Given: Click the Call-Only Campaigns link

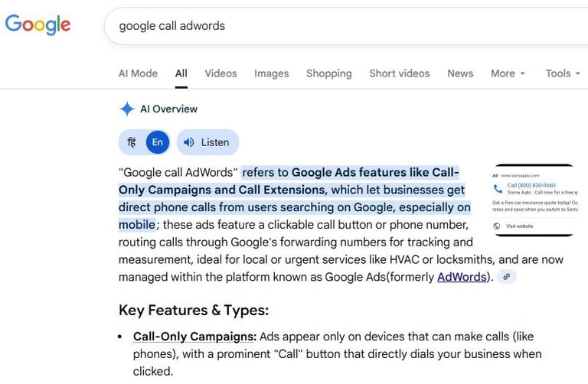Looking at the screenshot, I should click(194, 337).
